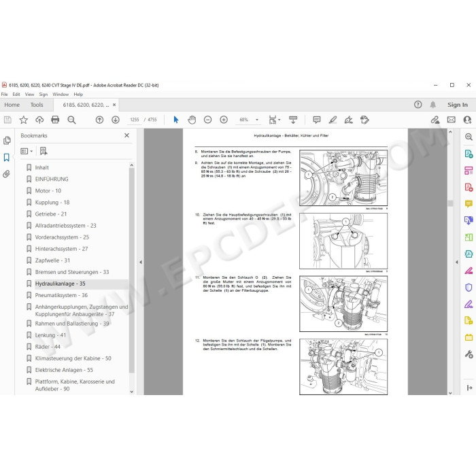Select the highlight text pen tool
The height and width of the screenshot is (476, 476).
pyautogui.click(x=333, y=120)
